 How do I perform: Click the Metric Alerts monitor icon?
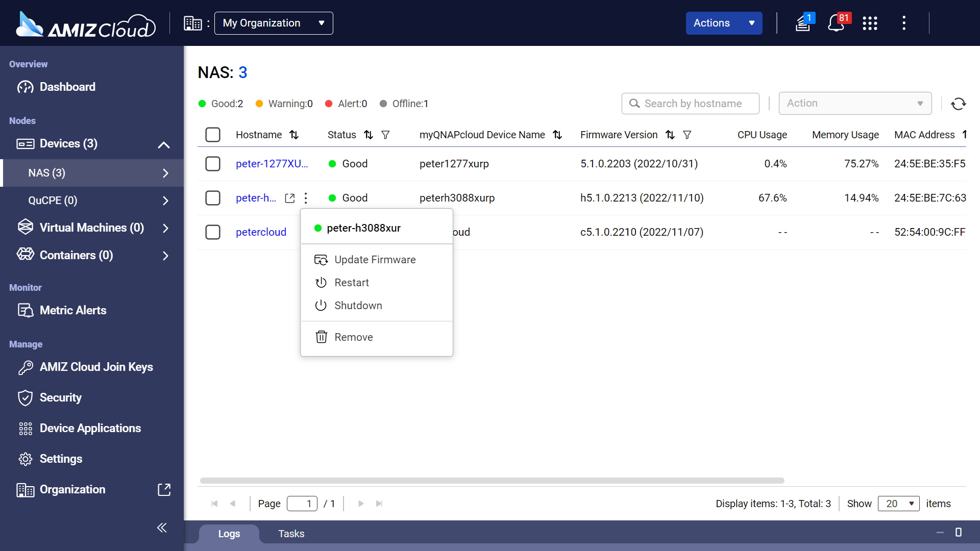pos(25,310)
